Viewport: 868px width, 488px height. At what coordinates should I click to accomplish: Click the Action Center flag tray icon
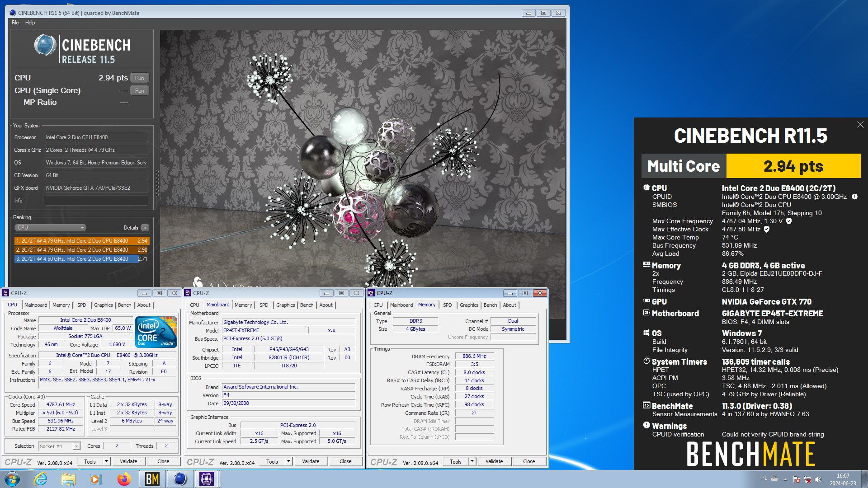coord(796,479)
